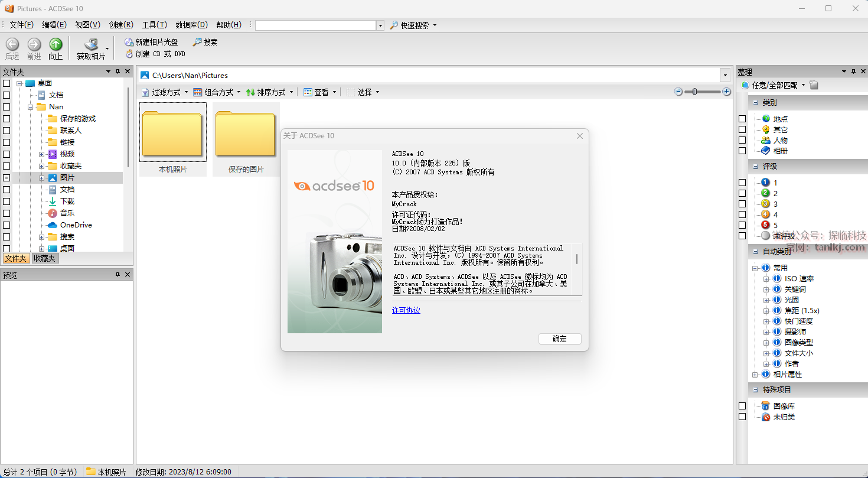Screen dimensions: 868x478
Task: Click the quick search input box
Action: coord(316,25)
